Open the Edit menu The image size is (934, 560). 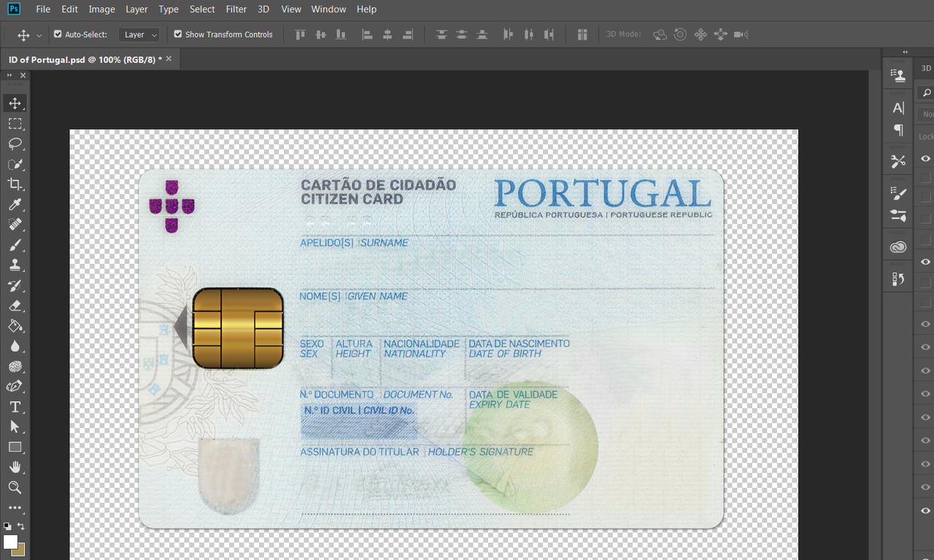click(69, 9)
